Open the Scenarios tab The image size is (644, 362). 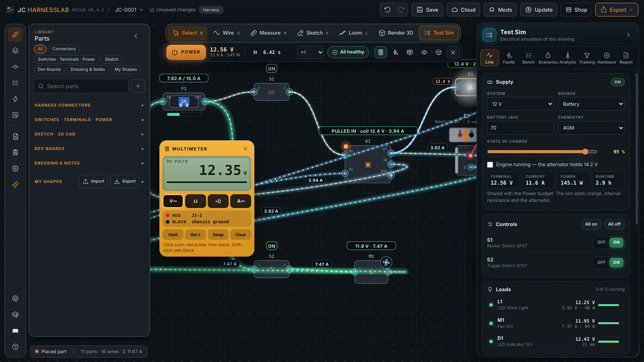548,58
